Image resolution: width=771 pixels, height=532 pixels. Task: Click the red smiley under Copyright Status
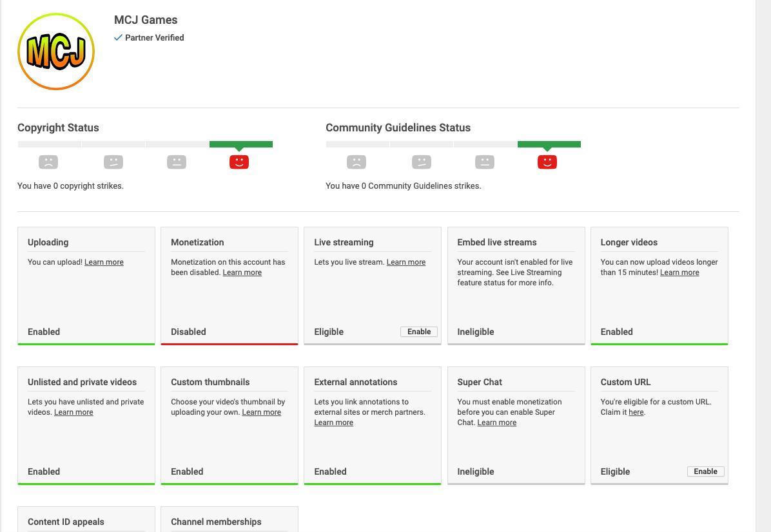(239, 162)
